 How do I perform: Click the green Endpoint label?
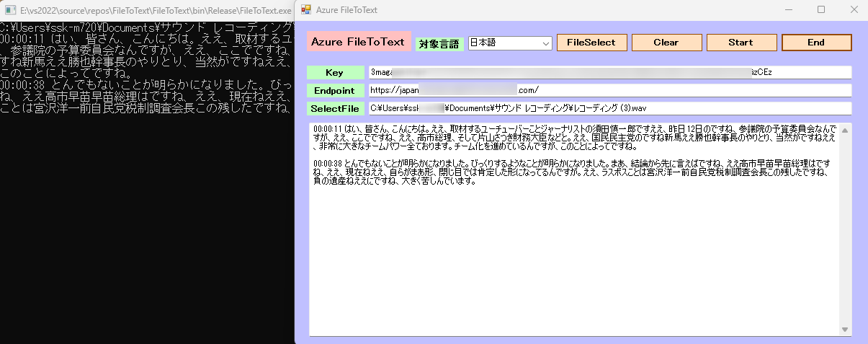(x=335, y=90)
